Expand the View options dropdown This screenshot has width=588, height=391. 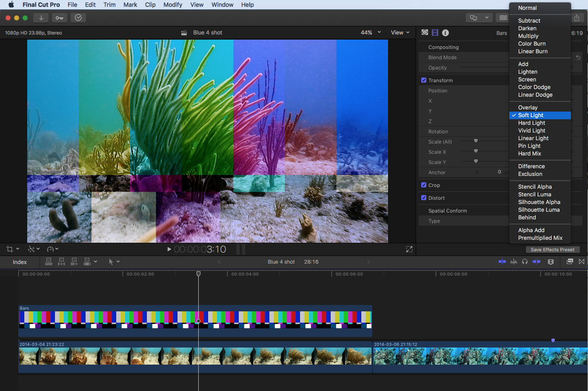point(400,32)
